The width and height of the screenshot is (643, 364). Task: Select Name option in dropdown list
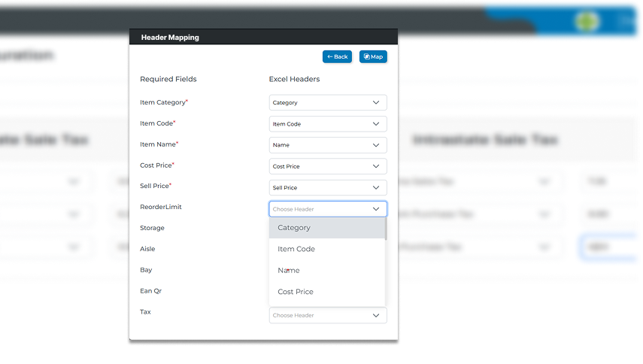click(x=327, y=270)
